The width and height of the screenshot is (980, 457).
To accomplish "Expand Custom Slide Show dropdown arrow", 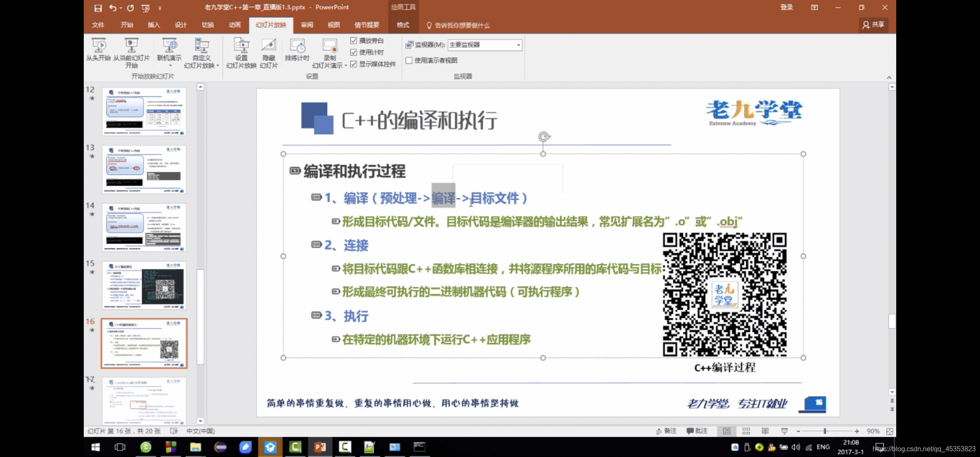I will tap(218, 66).
